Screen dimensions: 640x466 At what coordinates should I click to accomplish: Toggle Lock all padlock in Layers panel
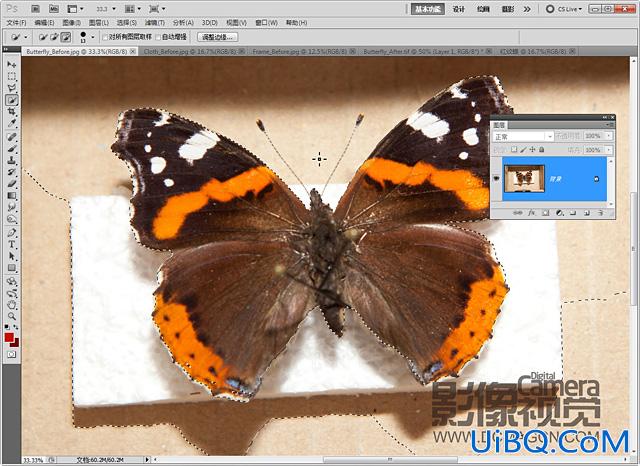(542, 150)
